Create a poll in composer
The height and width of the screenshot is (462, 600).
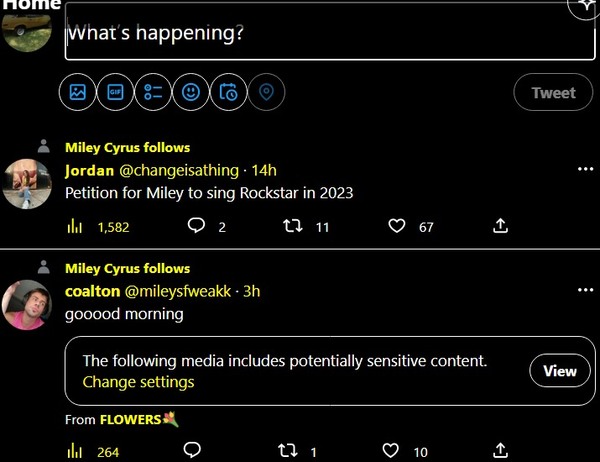pos(153,93)
